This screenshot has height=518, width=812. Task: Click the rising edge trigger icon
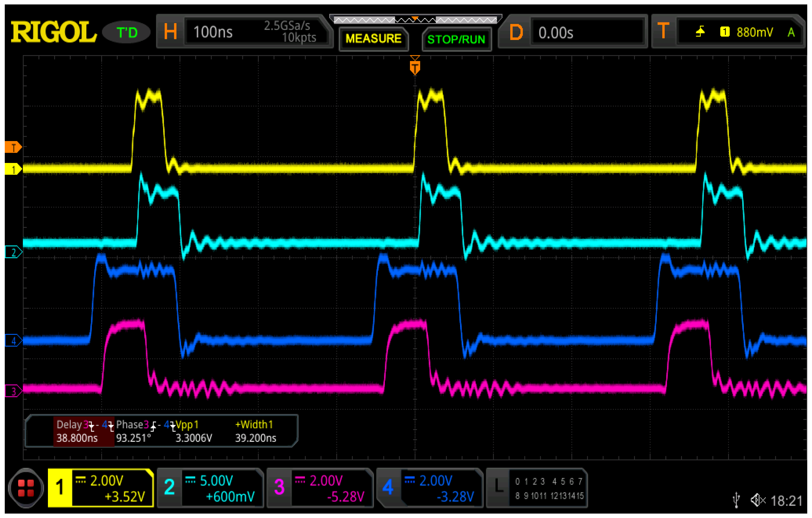pos(701,32)
